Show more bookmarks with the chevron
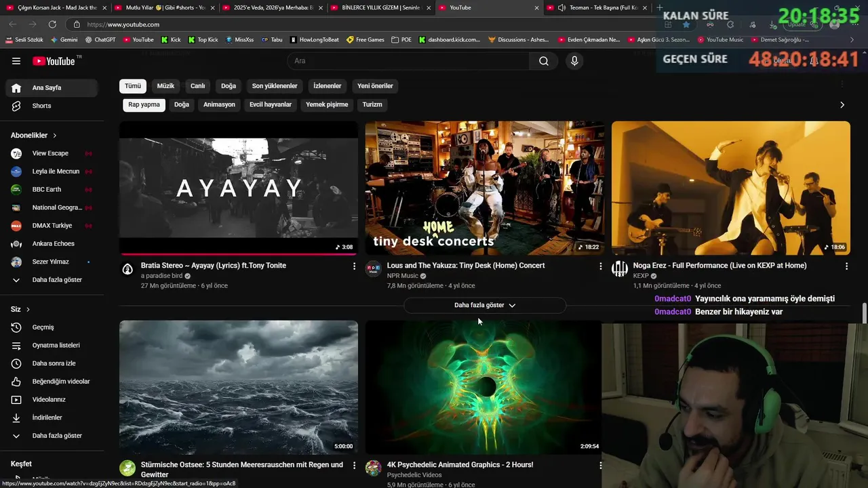Screen dimensions: 868x488 852,40
